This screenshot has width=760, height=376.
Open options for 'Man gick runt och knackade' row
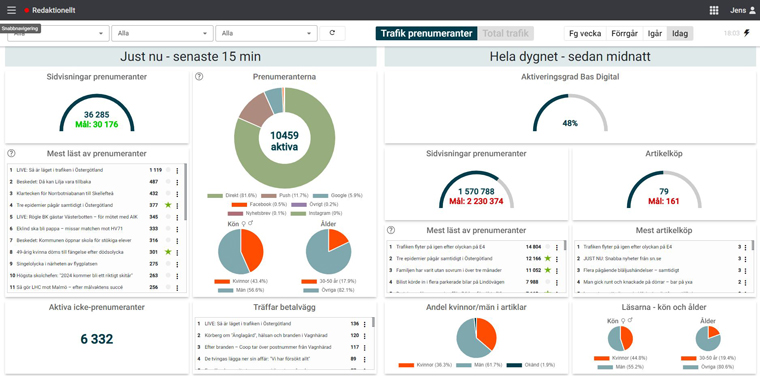[745, 282]
